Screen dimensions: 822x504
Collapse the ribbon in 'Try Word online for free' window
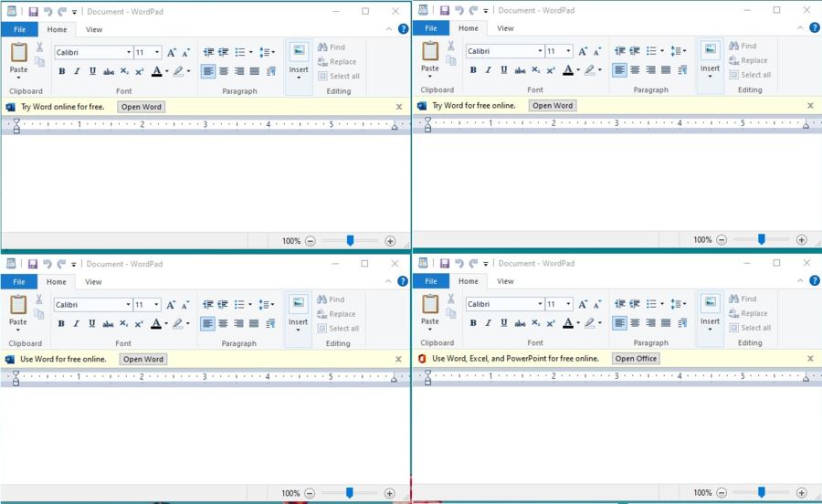click(388, 29)
